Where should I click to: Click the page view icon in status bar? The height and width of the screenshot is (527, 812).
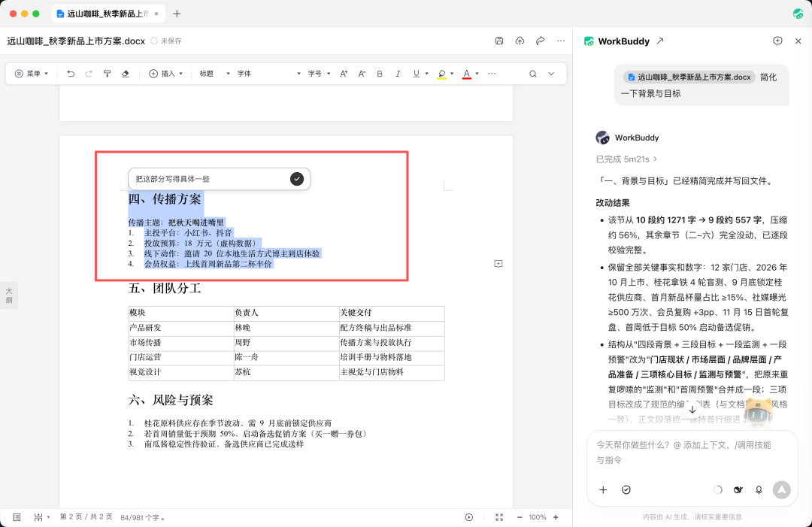click(x=17, y=517)
